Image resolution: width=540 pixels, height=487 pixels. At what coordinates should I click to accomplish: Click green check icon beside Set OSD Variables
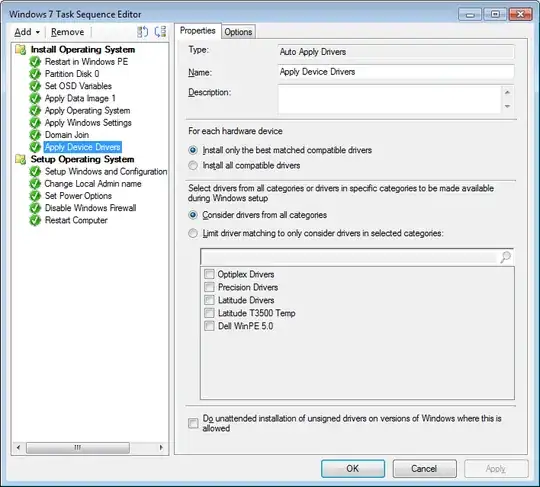point(35,86)
